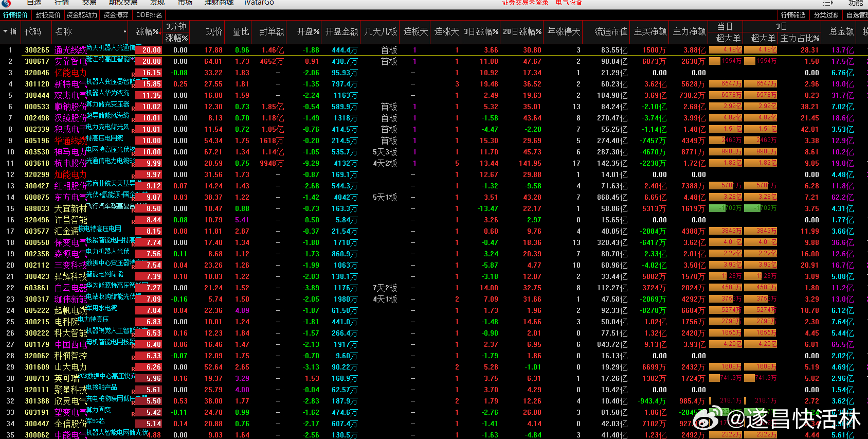
Task: Sort by the 连涨天 column header
Action: [446, 31]
